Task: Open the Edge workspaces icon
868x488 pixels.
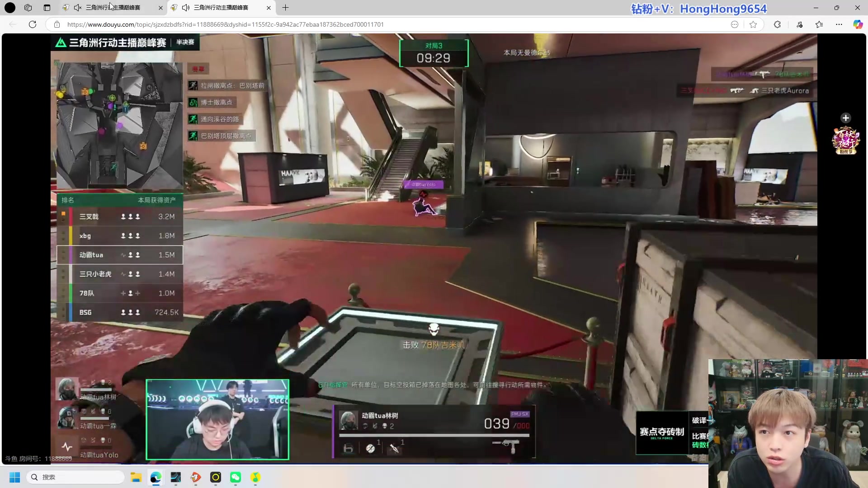Action: (x=28, y=8)
